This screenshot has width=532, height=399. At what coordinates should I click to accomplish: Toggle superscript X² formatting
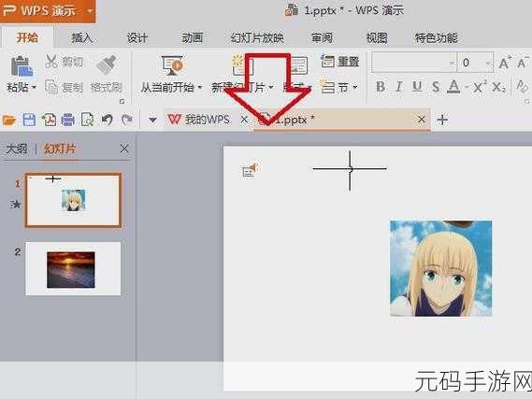point(480,87)
